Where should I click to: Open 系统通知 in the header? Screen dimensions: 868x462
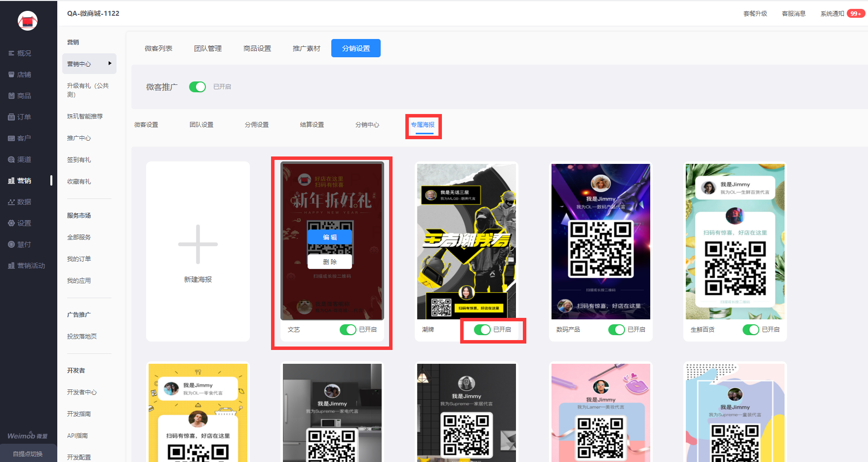tap(832, 14)
